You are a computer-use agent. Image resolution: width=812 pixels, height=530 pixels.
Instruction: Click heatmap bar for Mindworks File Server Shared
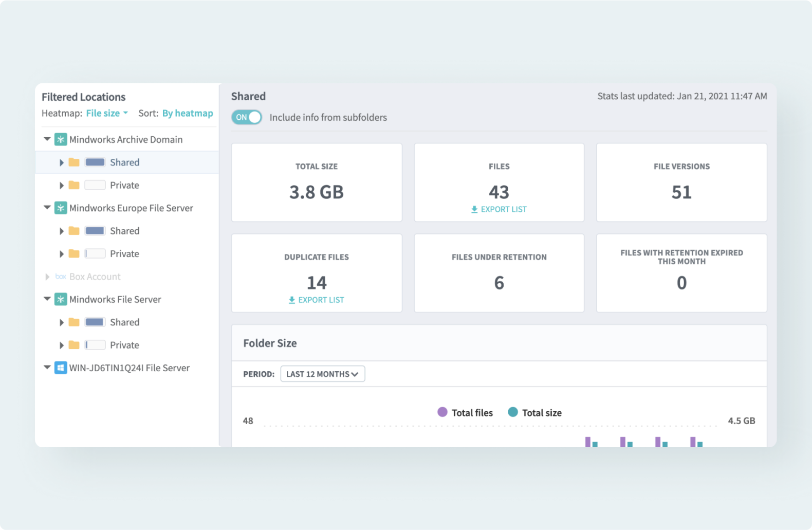coord(95,322)
